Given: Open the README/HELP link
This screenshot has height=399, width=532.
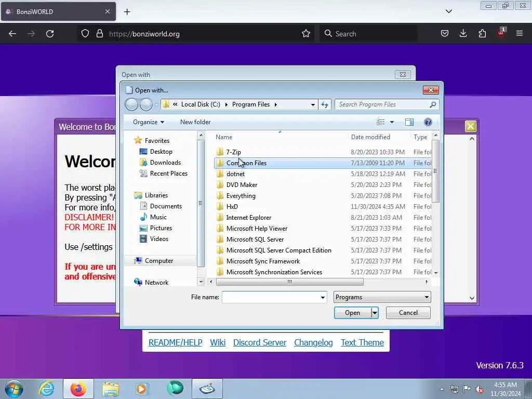Looking at the screenshot, I should [176, 343].
